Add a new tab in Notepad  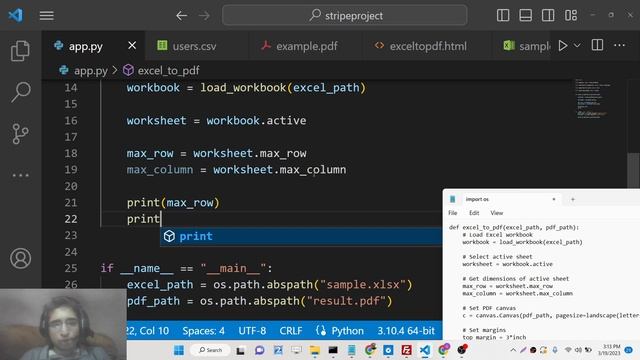click(x=573, y=199)
